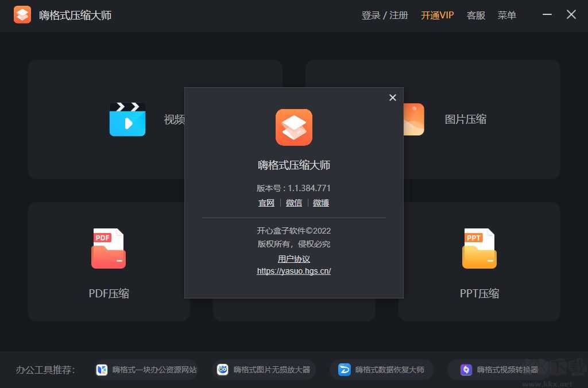
Task: Open the https://yasuo.hgs.cn/ link
Action: 293,271
